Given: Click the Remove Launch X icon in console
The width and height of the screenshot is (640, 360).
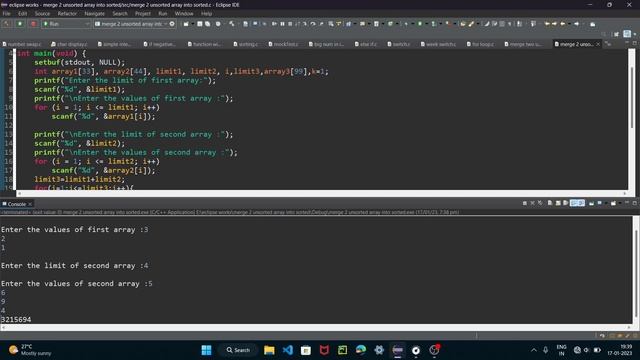Looking at the screenshot, I should 532,203.
